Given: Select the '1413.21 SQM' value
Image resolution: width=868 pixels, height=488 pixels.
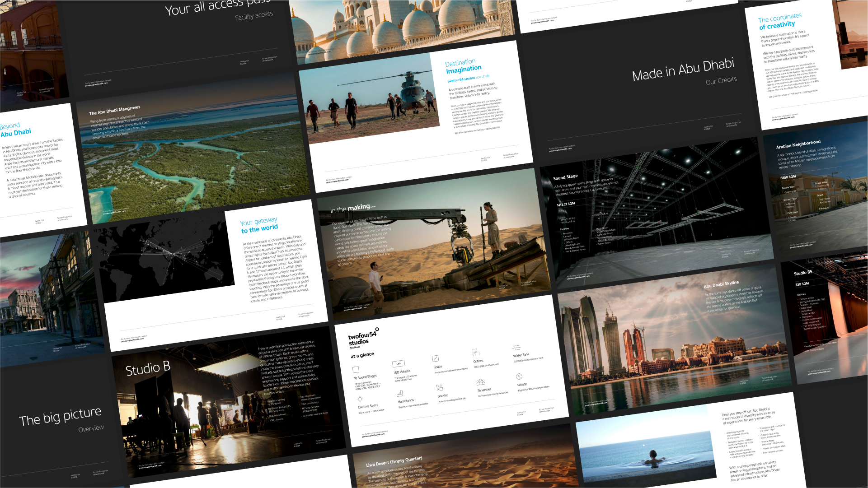Looking at the screenshot, I should tap(566, 204).
